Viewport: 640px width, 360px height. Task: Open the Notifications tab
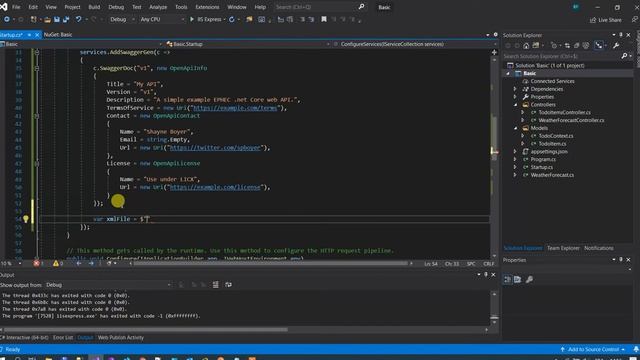(x=599, y=248)
